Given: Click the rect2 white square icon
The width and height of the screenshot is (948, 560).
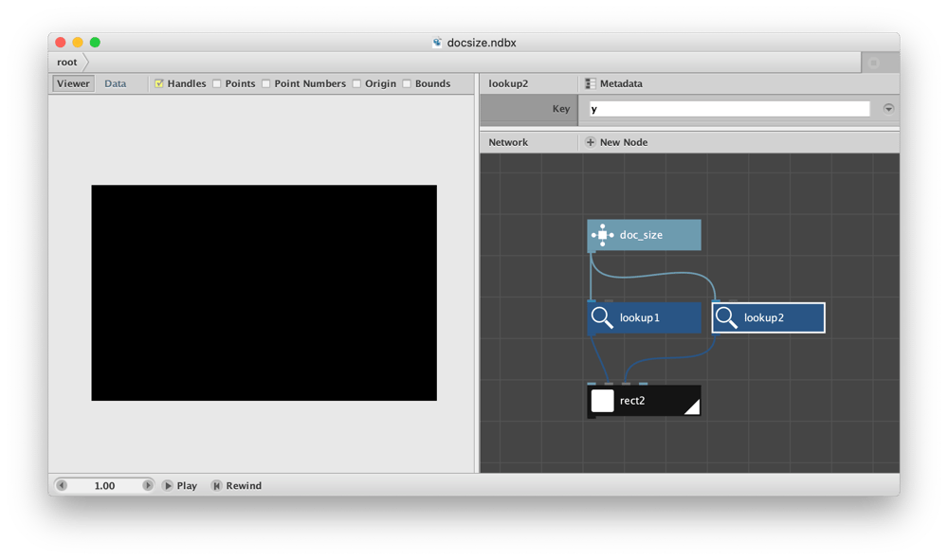Looking at the screenshot, I should click(602, 401).
